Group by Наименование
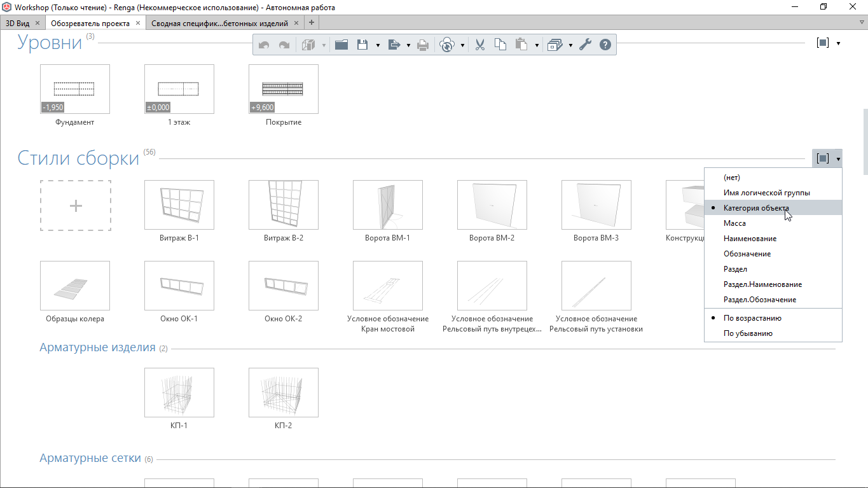Screen dimensions: 868x488 [773, 239]
